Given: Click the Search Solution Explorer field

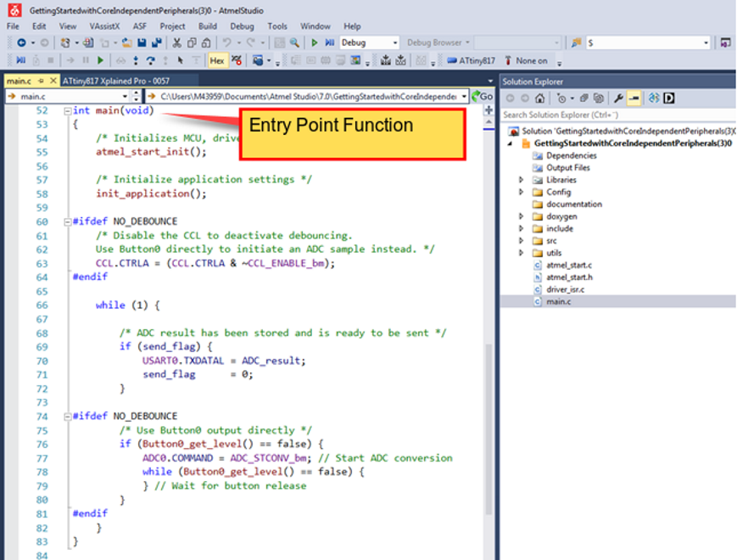Looking at the screenshot, I should pyautogui.click(x=618, y=115).
